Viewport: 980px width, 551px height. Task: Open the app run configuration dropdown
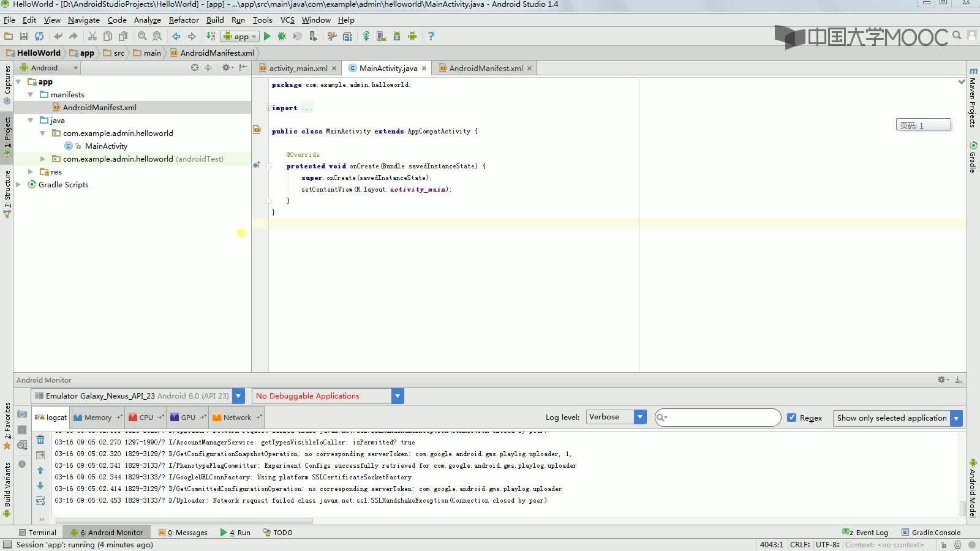click(x=240, y=36)
